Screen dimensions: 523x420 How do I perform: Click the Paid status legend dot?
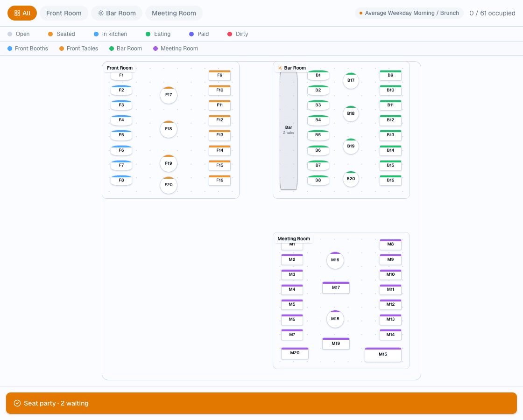click(x=191, y=34)
